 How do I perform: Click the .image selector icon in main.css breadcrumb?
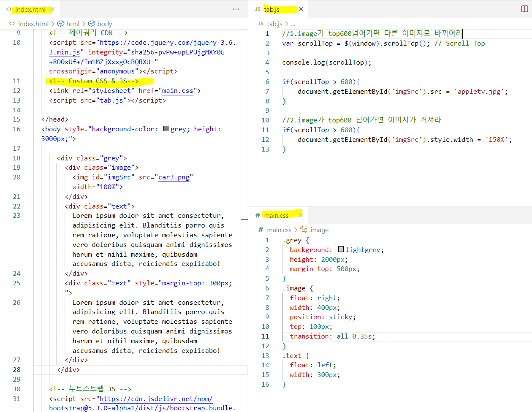[304, 230]
